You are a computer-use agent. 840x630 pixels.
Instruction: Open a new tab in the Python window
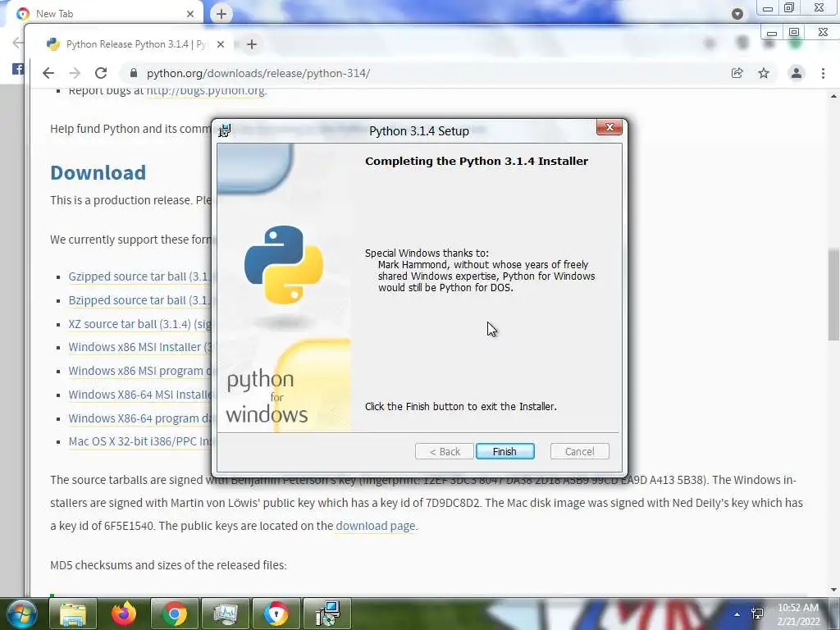252,44
